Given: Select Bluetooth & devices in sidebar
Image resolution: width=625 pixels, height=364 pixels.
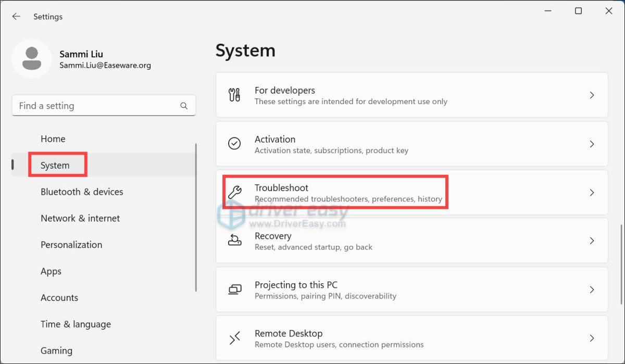Looking at the screenshot, I should tap(82, 192).
